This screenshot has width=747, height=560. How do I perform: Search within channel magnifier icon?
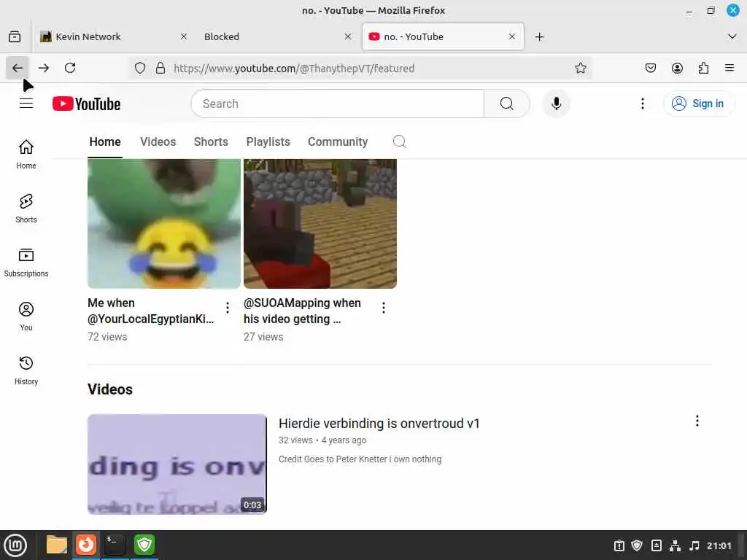[x=399, y=141]
